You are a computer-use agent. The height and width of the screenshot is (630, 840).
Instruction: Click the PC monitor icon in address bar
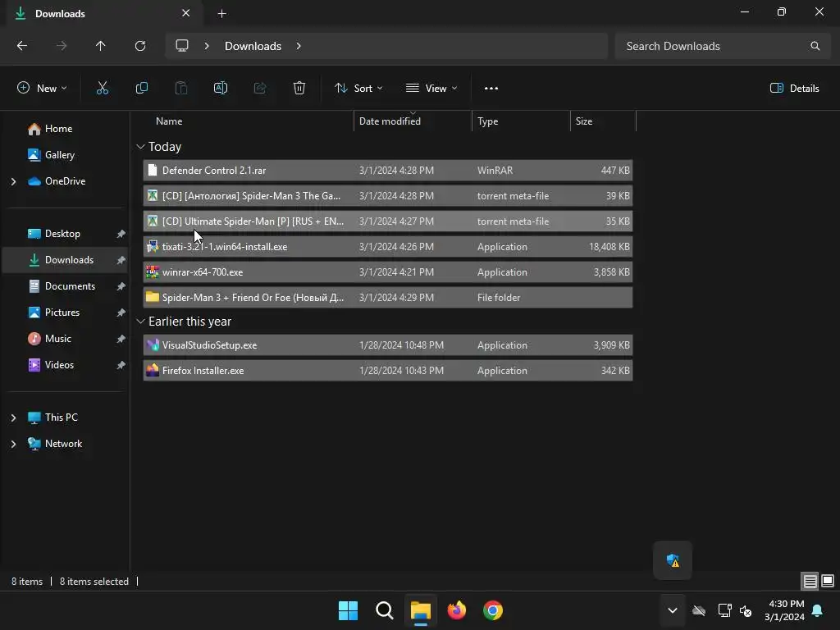click(182, 46)
